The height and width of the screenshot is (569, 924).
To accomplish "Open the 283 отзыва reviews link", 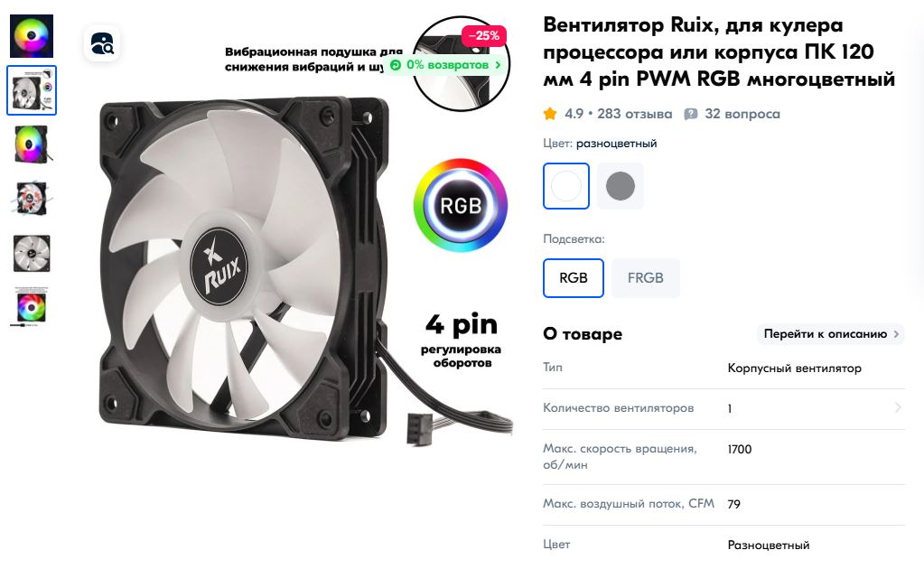I will click(635, 115).
